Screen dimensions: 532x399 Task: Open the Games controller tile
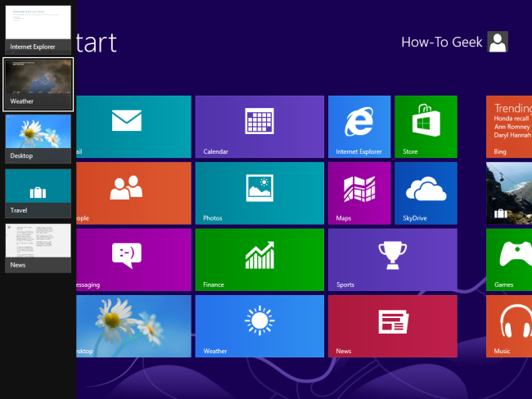(509, 260)
